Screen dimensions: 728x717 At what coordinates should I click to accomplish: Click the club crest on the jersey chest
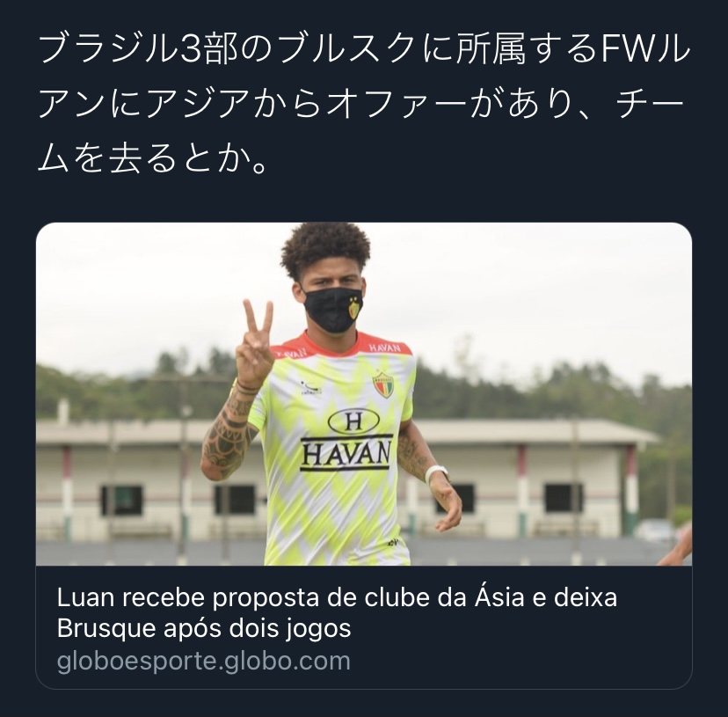tap(383, 384)
